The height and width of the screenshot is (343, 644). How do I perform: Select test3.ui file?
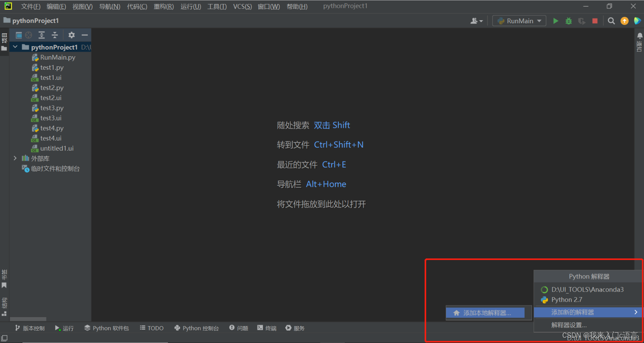[46, 118]
